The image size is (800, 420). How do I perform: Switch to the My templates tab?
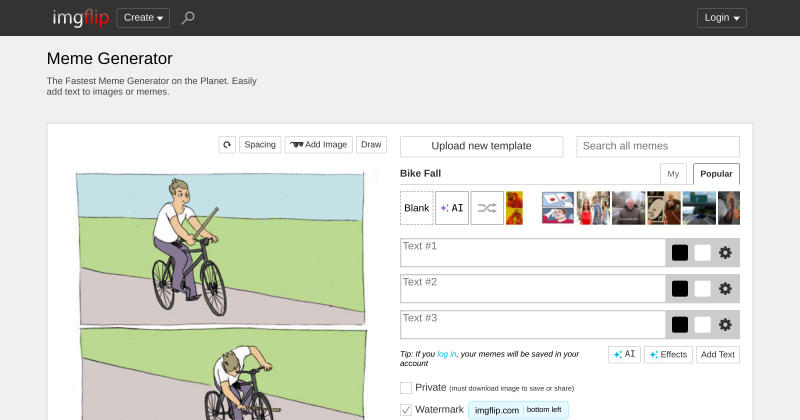(x=673, y=174)
